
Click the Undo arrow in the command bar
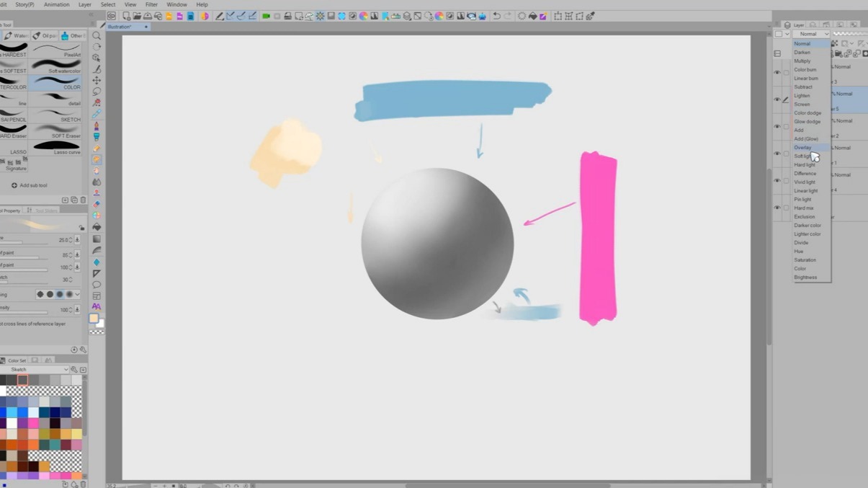496,16
